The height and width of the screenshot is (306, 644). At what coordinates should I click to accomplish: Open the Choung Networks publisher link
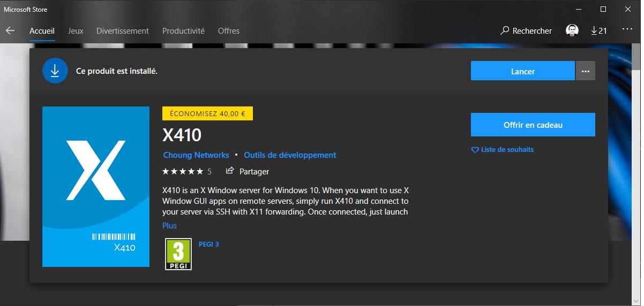click(196, 155)
